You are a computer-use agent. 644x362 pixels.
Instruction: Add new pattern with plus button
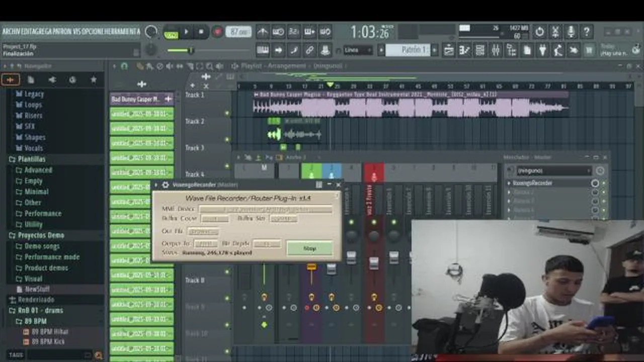pos(435,50)
